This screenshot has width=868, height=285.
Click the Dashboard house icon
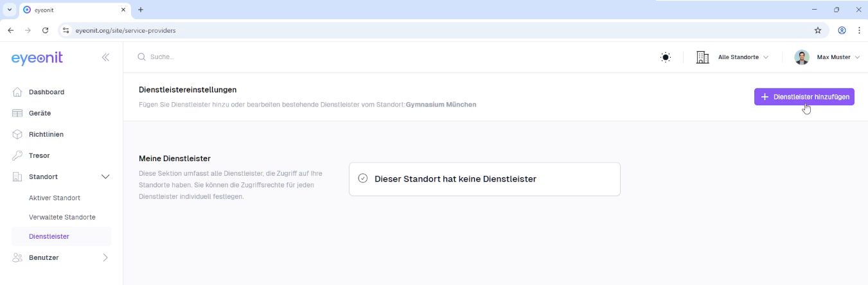[x=17, y=92]
